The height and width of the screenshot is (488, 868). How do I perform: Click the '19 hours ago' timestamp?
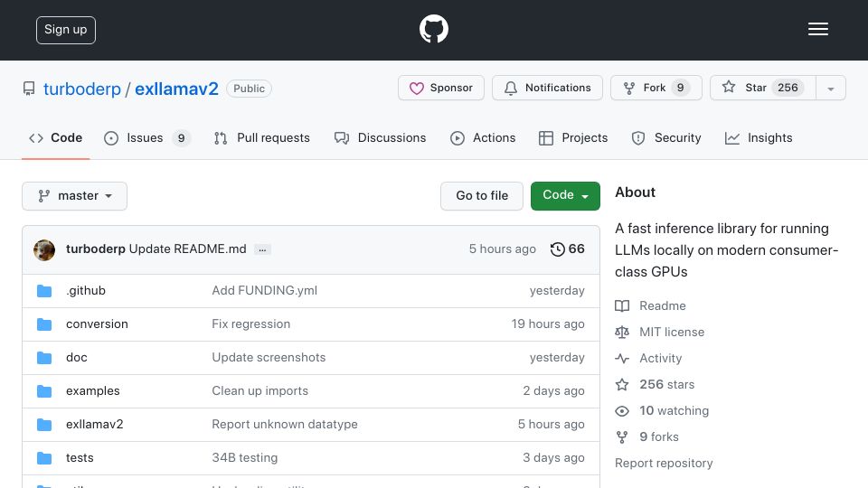548,324
